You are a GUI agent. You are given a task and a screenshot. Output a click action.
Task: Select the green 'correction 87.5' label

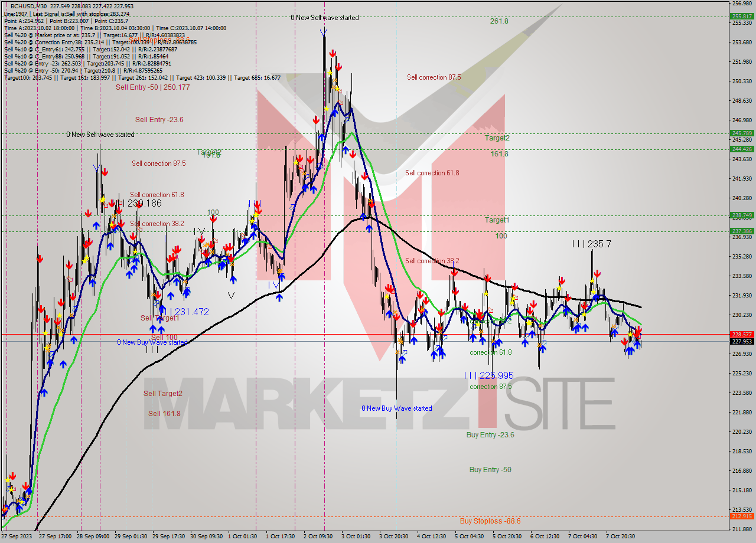[491, 387]
